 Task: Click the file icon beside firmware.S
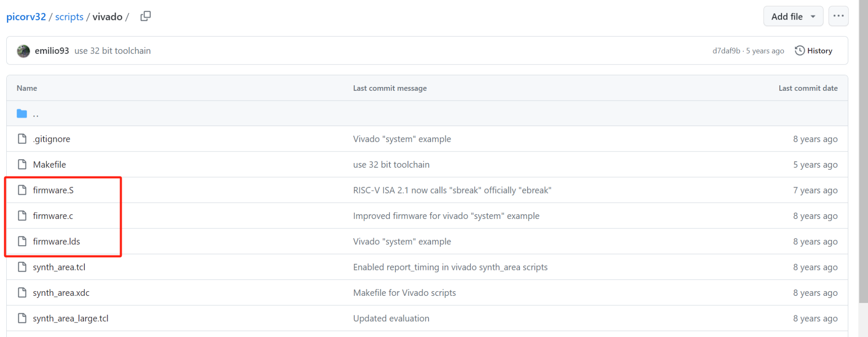tap(22, 190)
